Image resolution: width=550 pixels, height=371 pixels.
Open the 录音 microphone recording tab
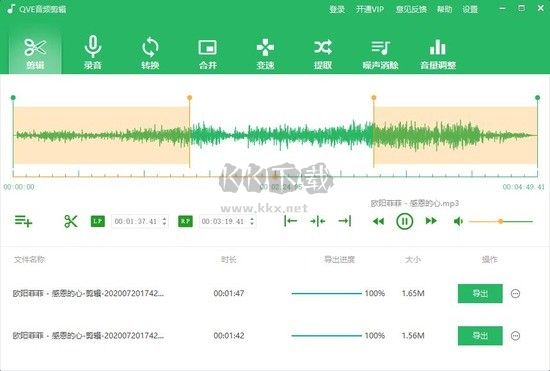tap(93, 53)
